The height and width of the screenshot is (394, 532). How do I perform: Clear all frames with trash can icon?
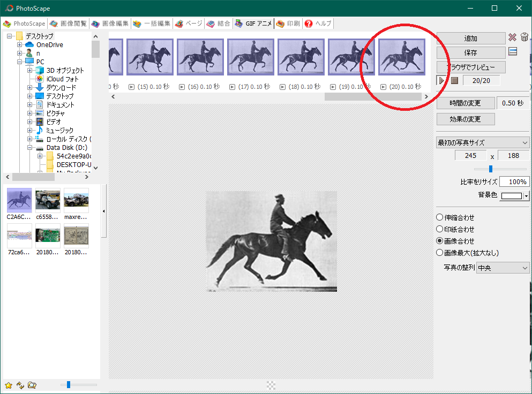[x=524, y=37]
